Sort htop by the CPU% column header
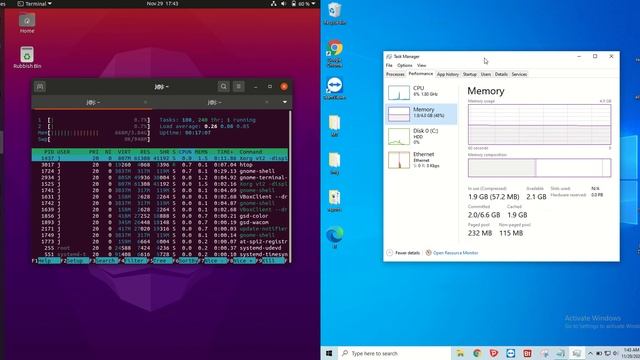The image size is (640, 360). [x=185, y=152]
